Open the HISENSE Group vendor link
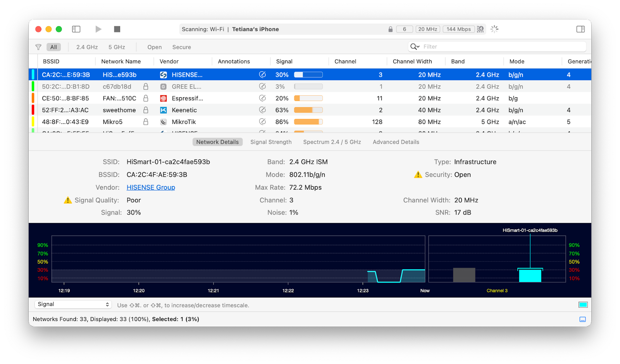 [151, 187]
